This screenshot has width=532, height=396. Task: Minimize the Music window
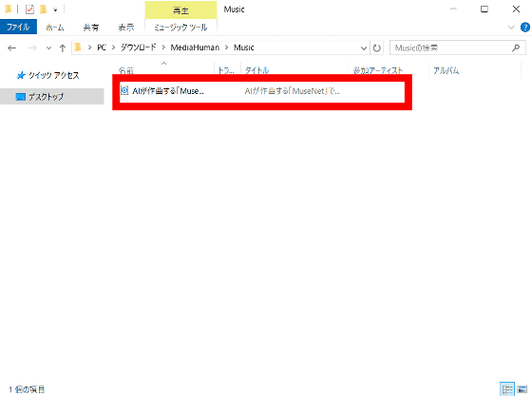[x=453, y=9]
